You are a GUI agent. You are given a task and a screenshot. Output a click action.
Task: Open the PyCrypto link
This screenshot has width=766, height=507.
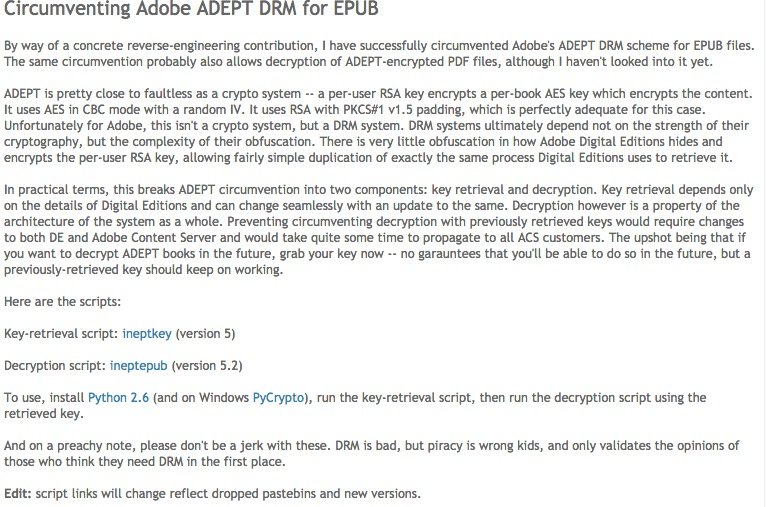point(278,398)
